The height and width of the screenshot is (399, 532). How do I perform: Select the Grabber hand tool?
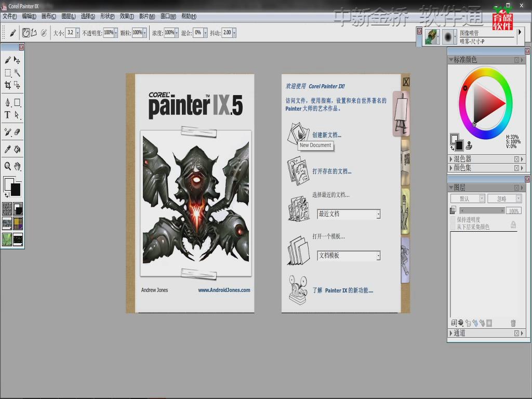coord(17,166)
